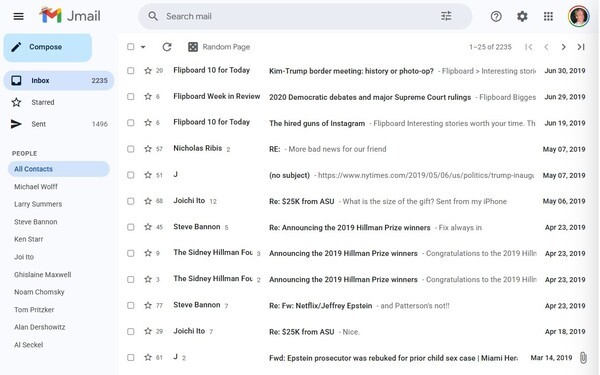
Task: Star the Joichi Ito May 06 email
Action: [148, 201]
